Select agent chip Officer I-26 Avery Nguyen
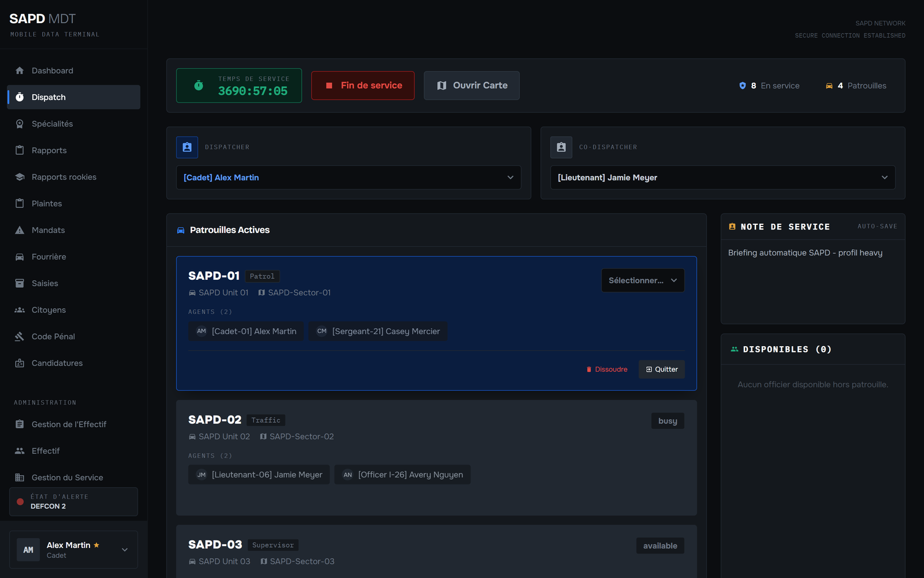Viewport: 924px width, 578px height. click(403, 475)
